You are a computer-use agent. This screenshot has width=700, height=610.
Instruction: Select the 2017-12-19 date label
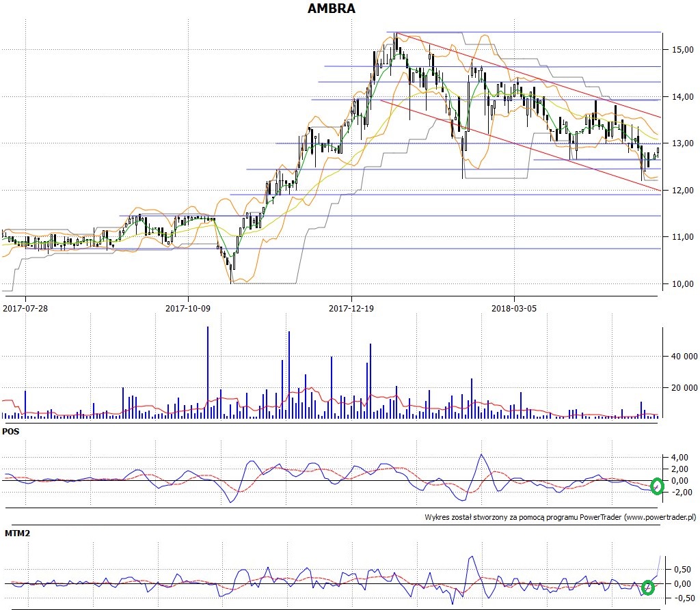[351, 308]
